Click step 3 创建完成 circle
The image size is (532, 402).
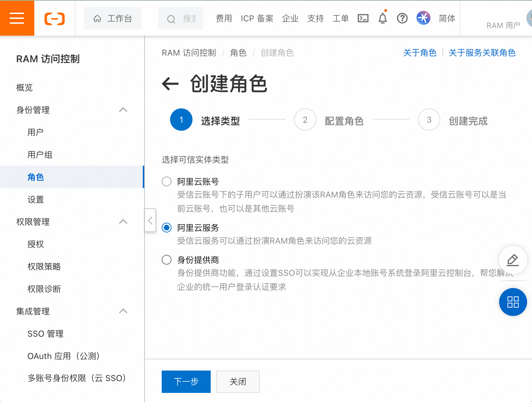click(429, 120)
